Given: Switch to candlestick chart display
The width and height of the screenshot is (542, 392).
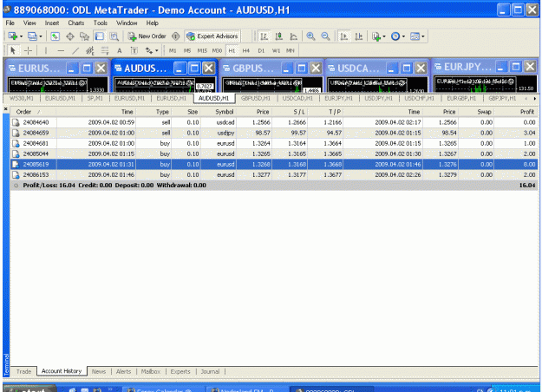Looking at the screenshot, I should pos(279,36).
